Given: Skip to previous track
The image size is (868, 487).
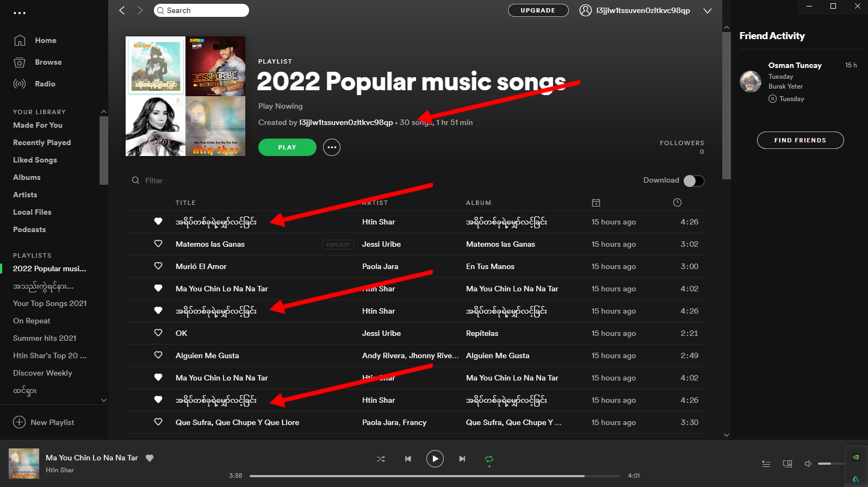Looking at the screenshot, I should (408, 459).
